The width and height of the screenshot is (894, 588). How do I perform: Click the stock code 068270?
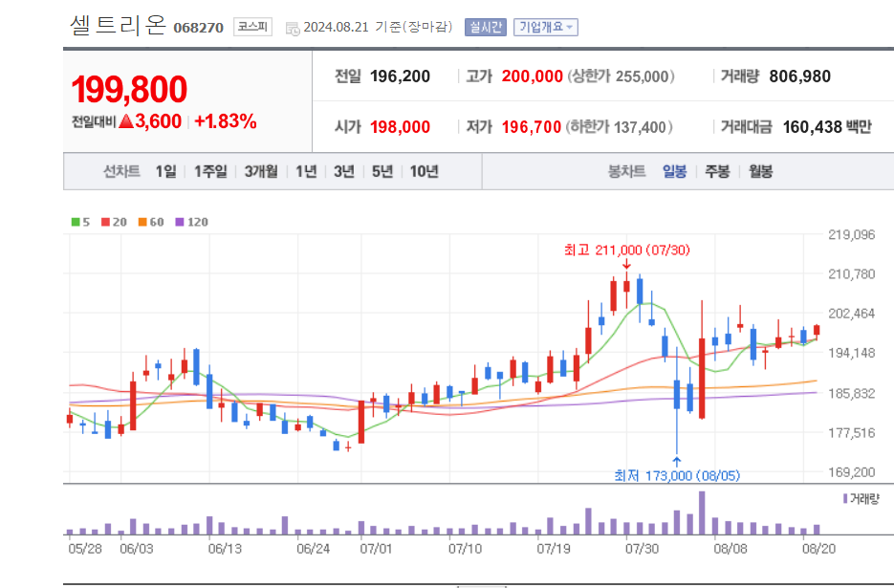point(199,28)
